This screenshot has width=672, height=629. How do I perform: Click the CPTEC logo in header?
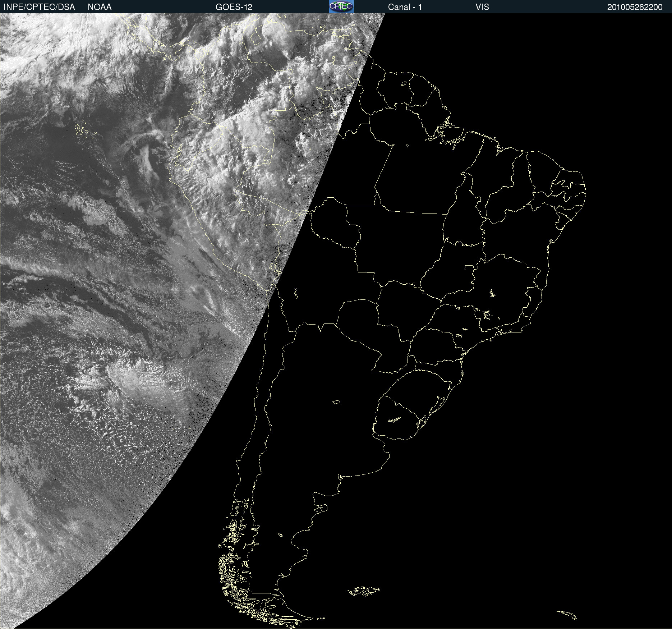click(341, 6)
